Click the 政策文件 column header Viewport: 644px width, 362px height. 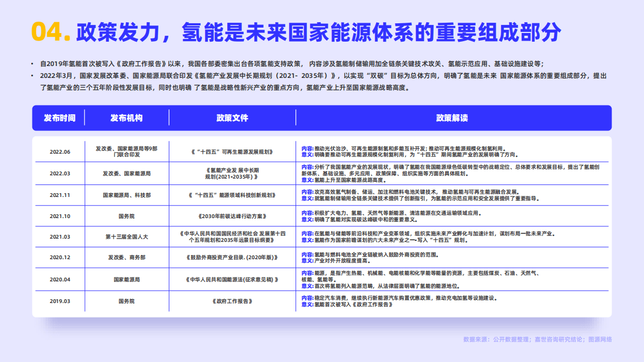click(x=233, y=118)
